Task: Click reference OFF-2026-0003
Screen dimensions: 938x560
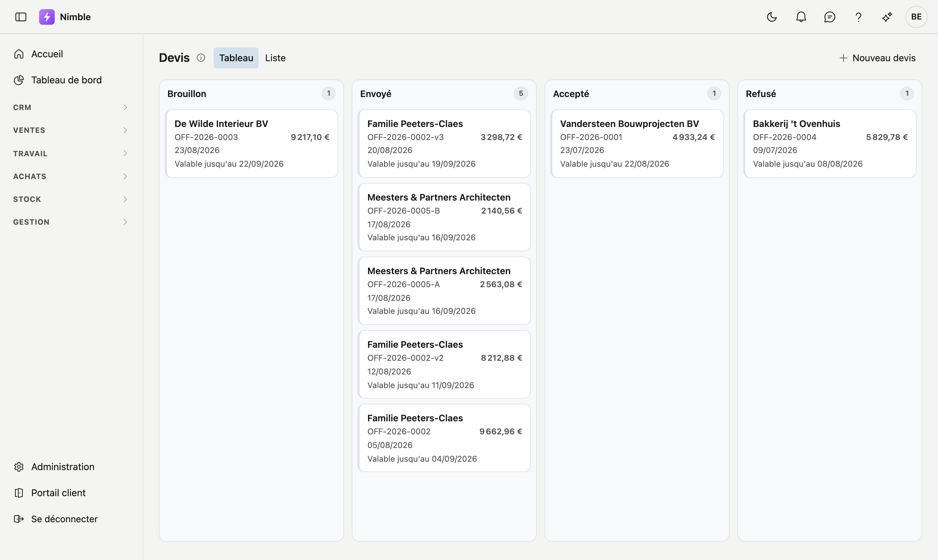Action: [206, 137]
